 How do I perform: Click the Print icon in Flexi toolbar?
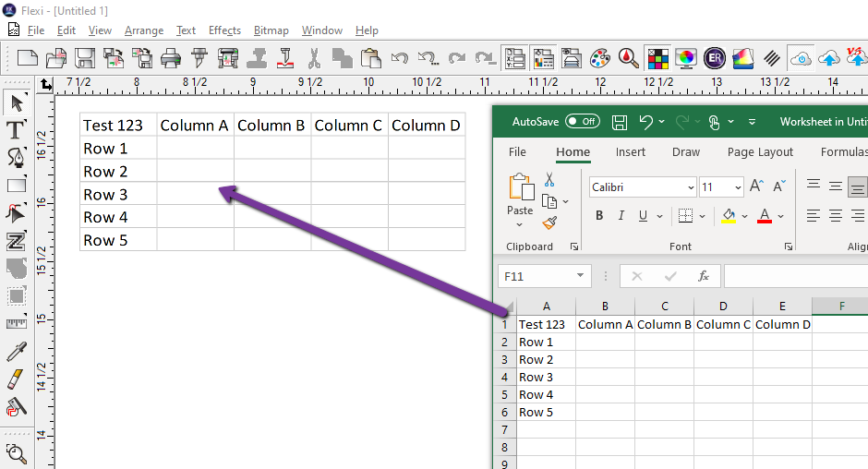[x=170, y=58]
